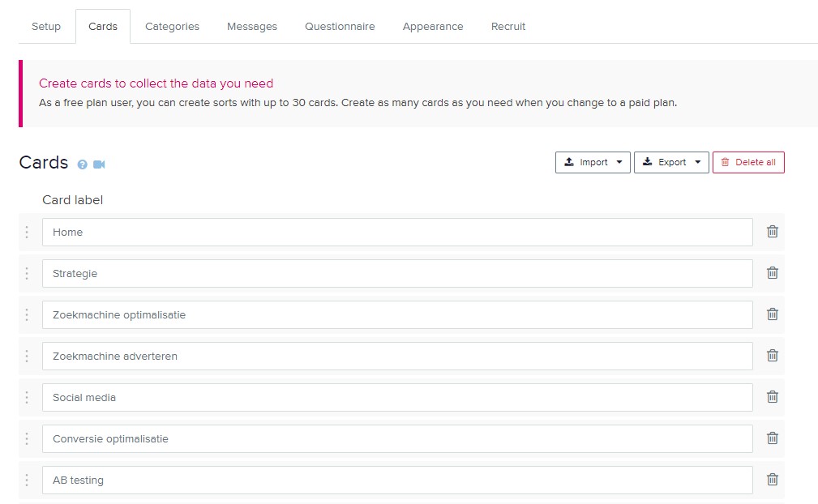Delete the AB testing card trash icon
Image resolution: width=818 pixels, height=504 pixels.
(772, 480)
